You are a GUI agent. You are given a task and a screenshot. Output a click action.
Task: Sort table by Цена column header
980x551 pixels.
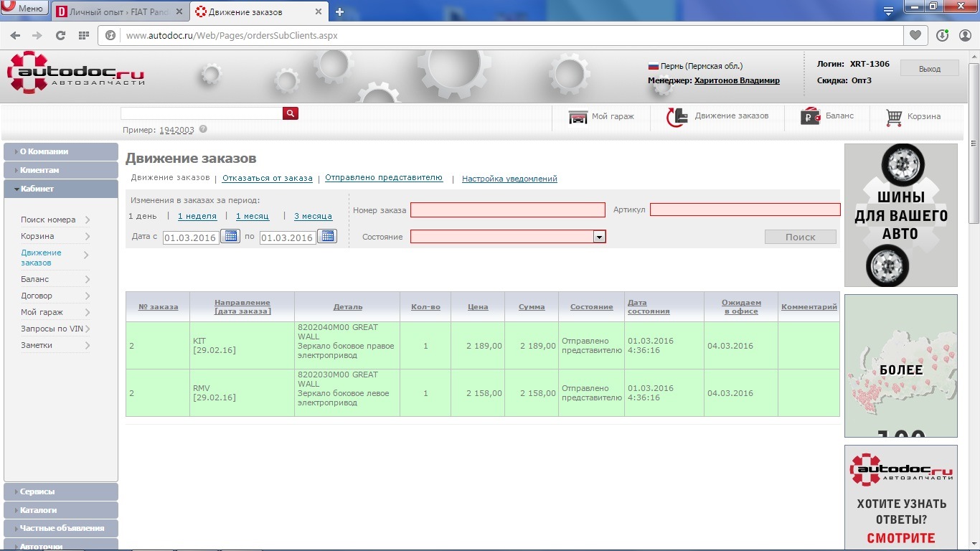coord(478,307)
